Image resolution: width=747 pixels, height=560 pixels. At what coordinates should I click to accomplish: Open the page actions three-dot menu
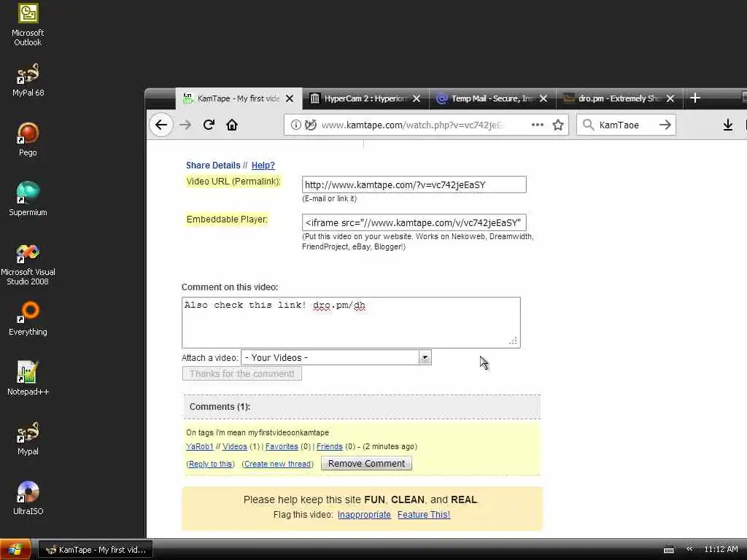click(538, 125)
